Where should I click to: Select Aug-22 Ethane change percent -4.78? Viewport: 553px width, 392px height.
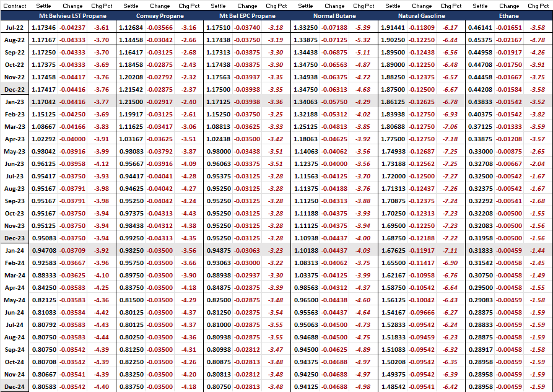tap(538, 40)
